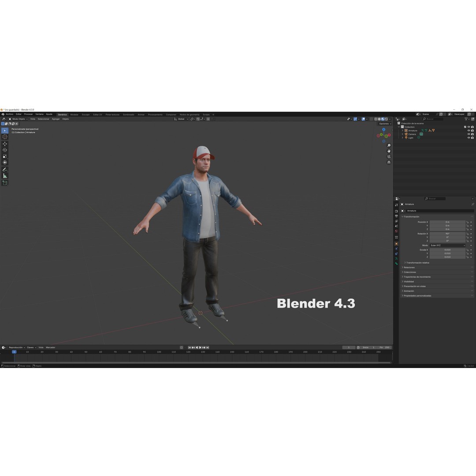Open the Euler XYZ rotation mode dropdown
Screen dimensions: 476x476
coord(447,245)
